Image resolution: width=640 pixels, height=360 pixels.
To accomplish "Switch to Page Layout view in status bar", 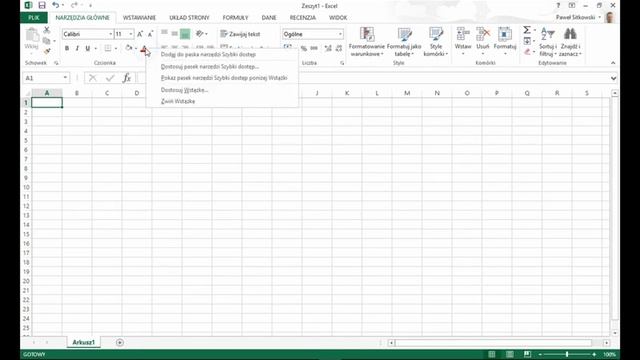I will coord(510,354).
